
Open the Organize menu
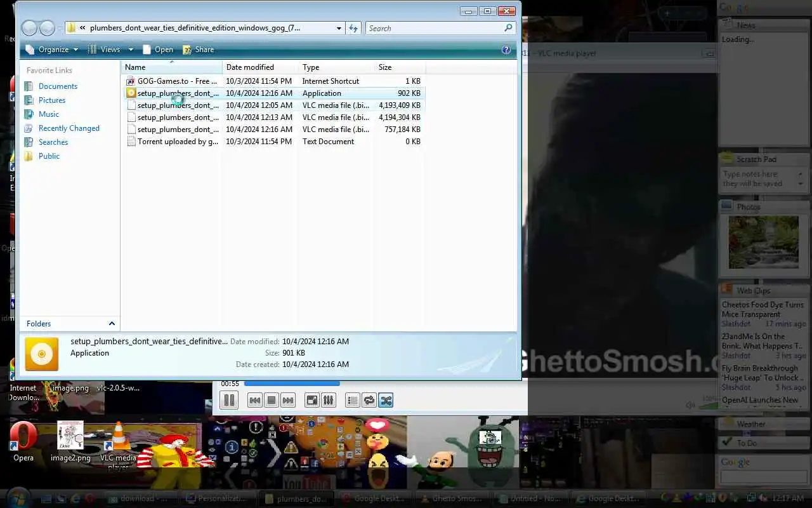click(x=52, y=50)
